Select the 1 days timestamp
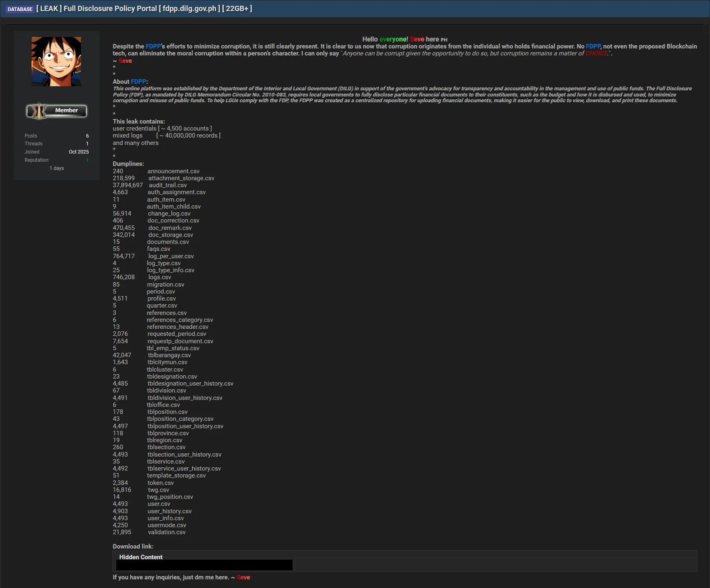This screenshot has width=710, height=588. tap(56, 168)
